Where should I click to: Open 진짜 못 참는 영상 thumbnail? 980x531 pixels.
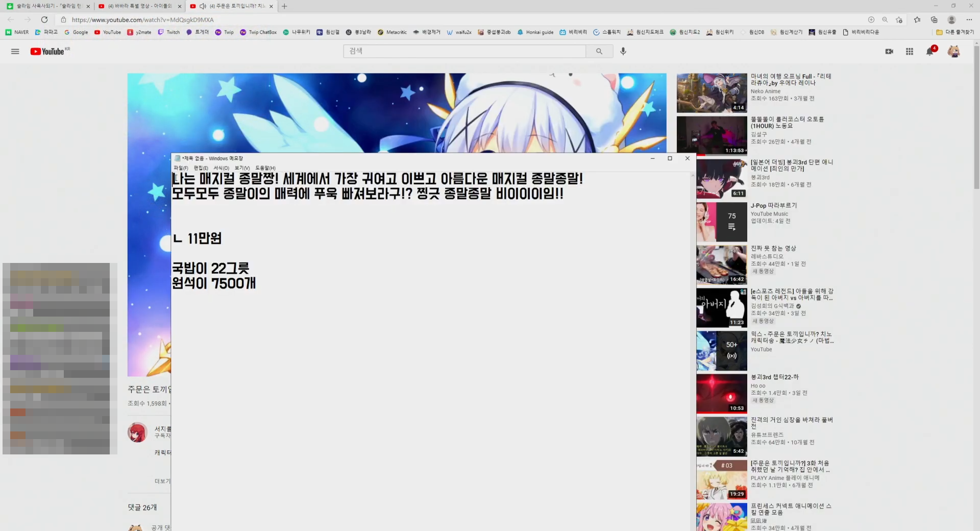(x=722, y=265)
